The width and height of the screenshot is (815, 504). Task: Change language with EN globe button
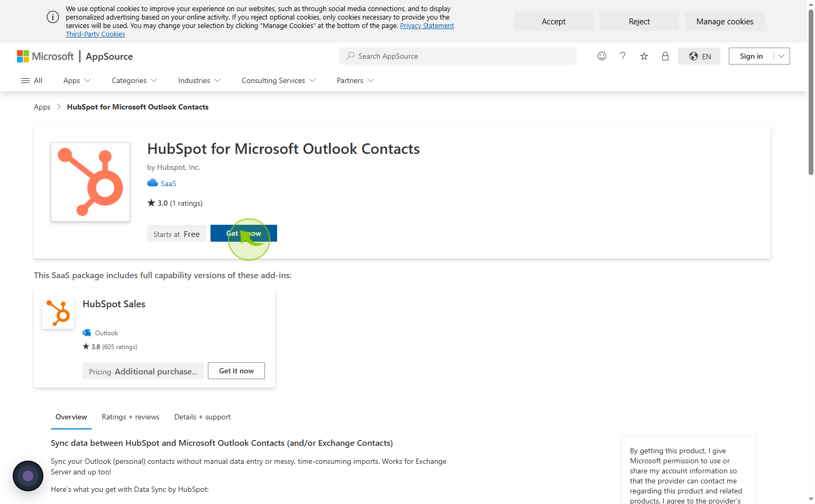click(699, 56)
